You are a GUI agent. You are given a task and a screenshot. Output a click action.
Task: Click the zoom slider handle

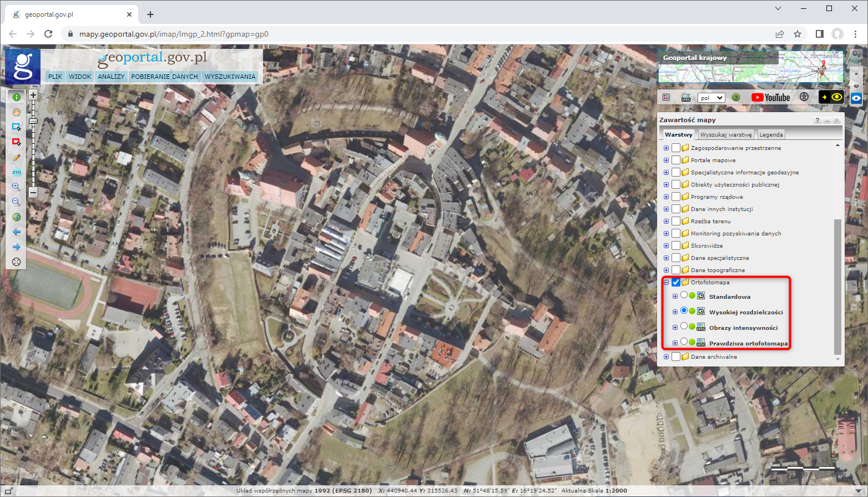[x=33, y=121]
